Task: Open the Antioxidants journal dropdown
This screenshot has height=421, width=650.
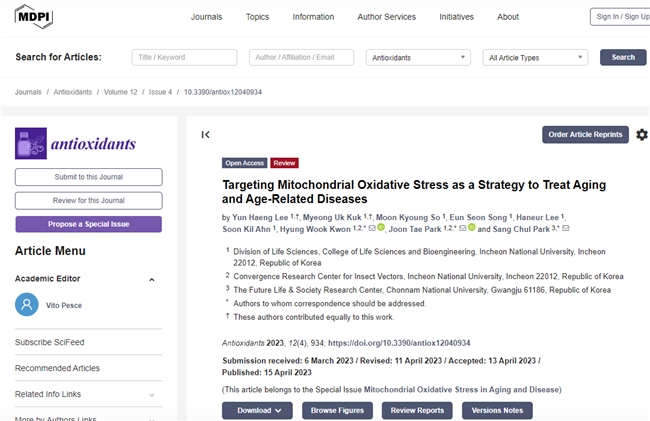Action: [x=418, y=57]
